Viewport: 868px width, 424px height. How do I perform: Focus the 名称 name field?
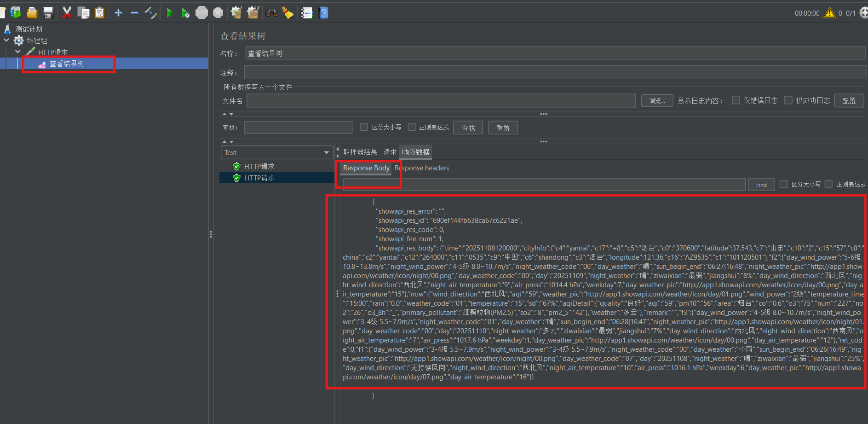coord(555,53)
